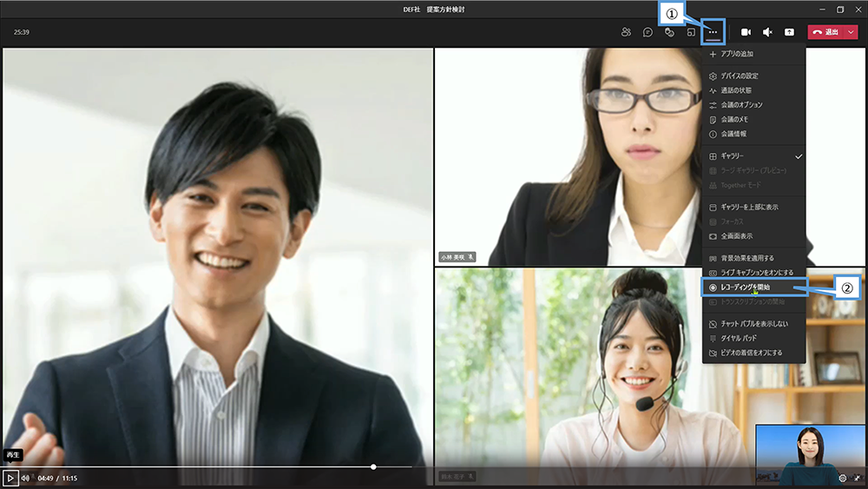Click the gear icon beside デバイスの設定
868x489 pixels.
click(713, 76)
